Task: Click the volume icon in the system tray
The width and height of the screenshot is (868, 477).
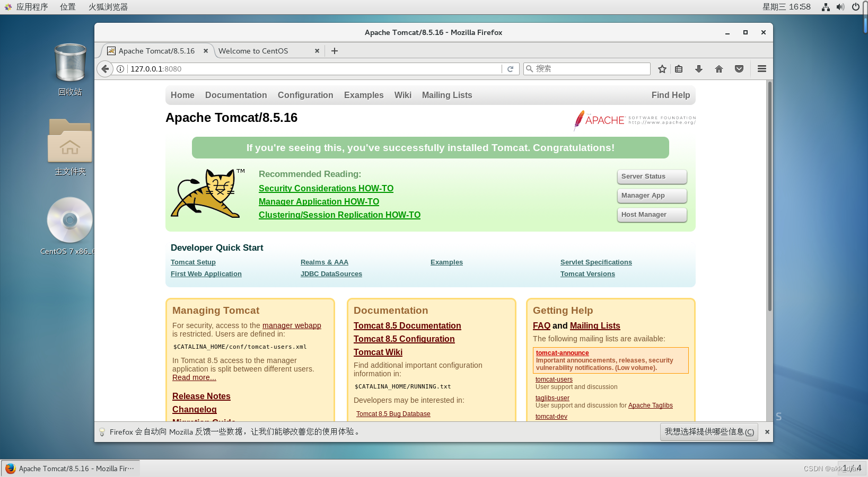Action: pyautogui.click(x=839, y=7)
